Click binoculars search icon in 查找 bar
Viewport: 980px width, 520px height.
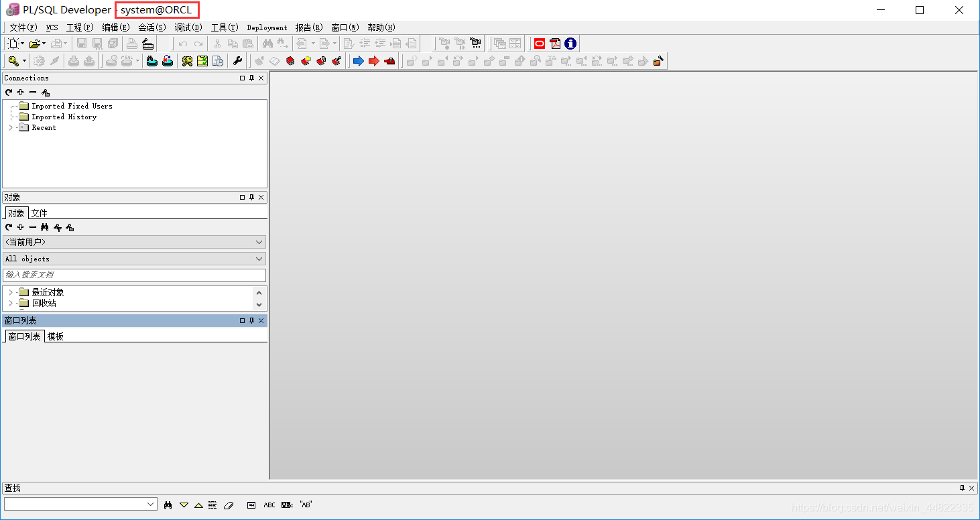[168, 505]
